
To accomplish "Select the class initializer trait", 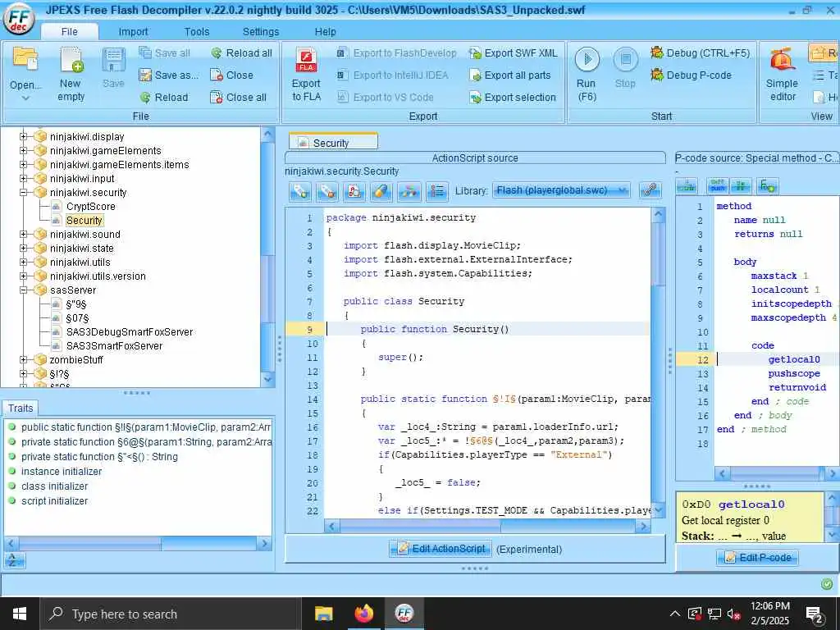I will click(54, 486).
